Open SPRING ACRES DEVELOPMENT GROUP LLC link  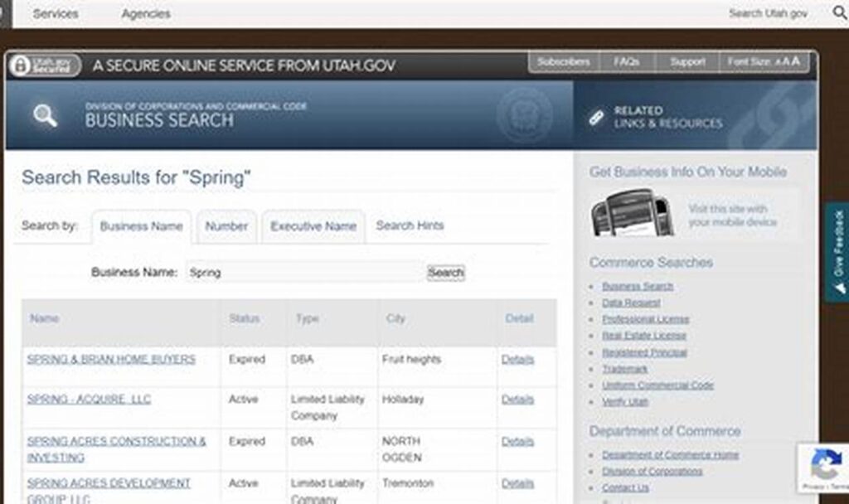(x=109, y=490)
